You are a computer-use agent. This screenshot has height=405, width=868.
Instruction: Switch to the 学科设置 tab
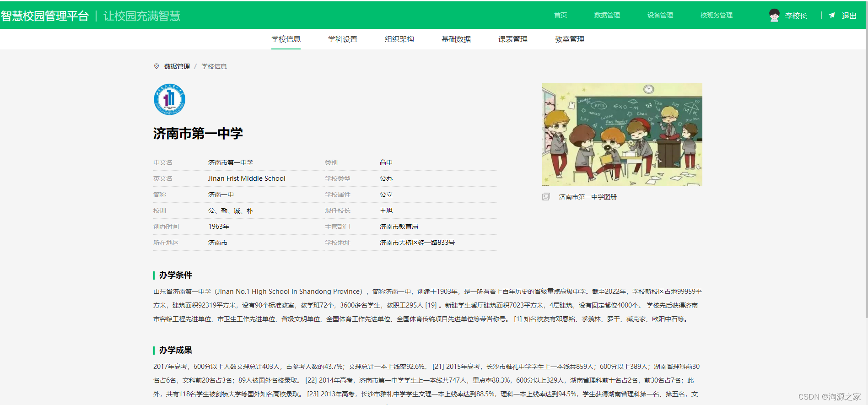pos(343,39)
